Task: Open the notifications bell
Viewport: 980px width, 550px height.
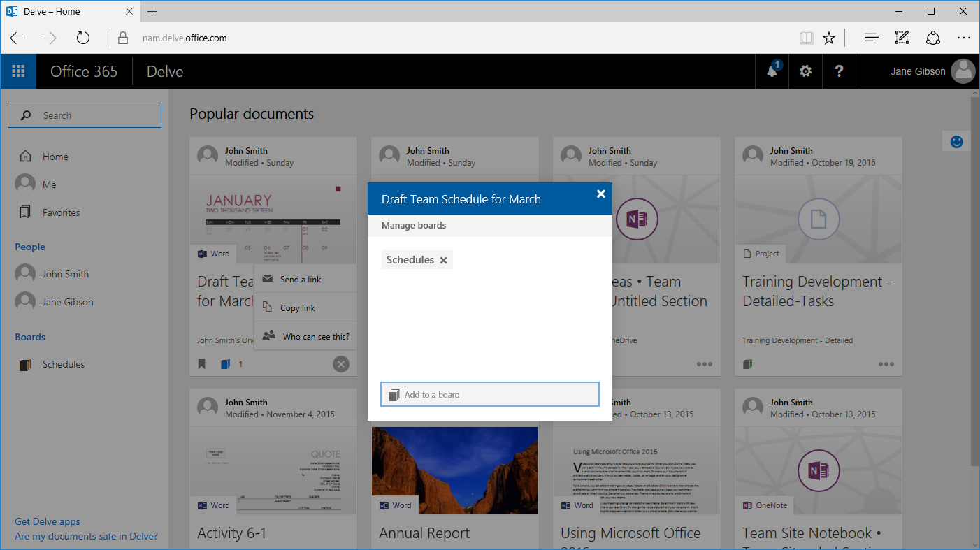Action: pyautogui.click(x=772, y=71)
